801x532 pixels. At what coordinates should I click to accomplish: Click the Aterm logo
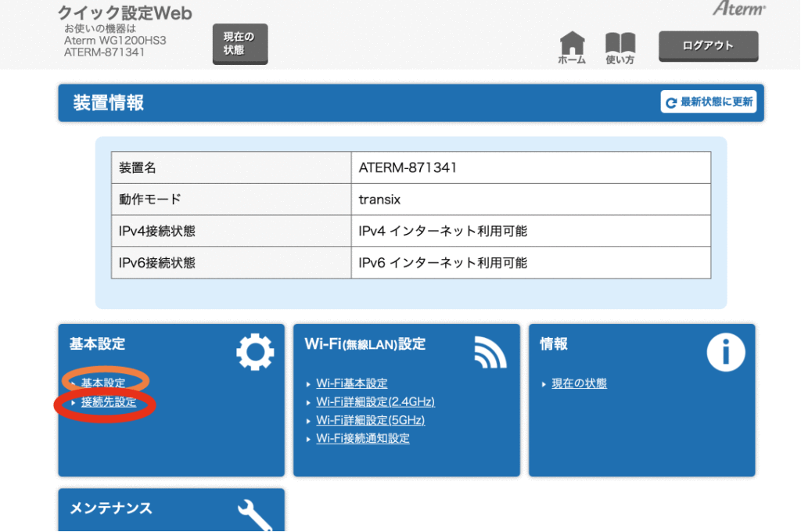point(738,9)
